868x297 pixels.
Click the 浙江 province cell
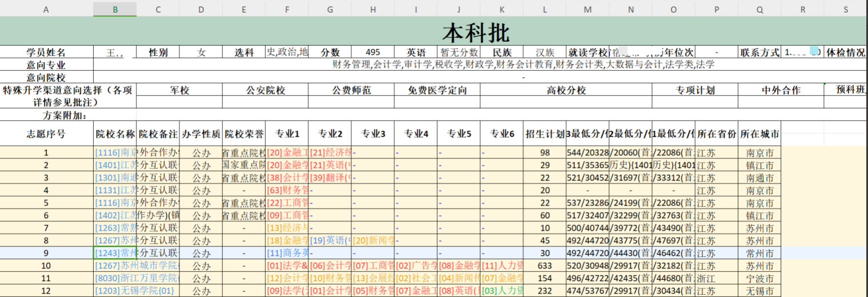coord(717,278)
